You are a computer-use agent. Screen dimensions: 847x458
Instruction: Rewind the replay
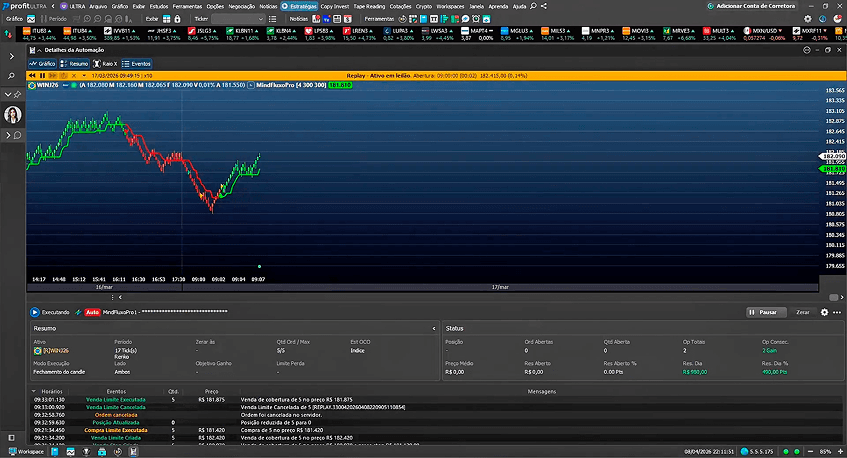[x=32, y=76]
